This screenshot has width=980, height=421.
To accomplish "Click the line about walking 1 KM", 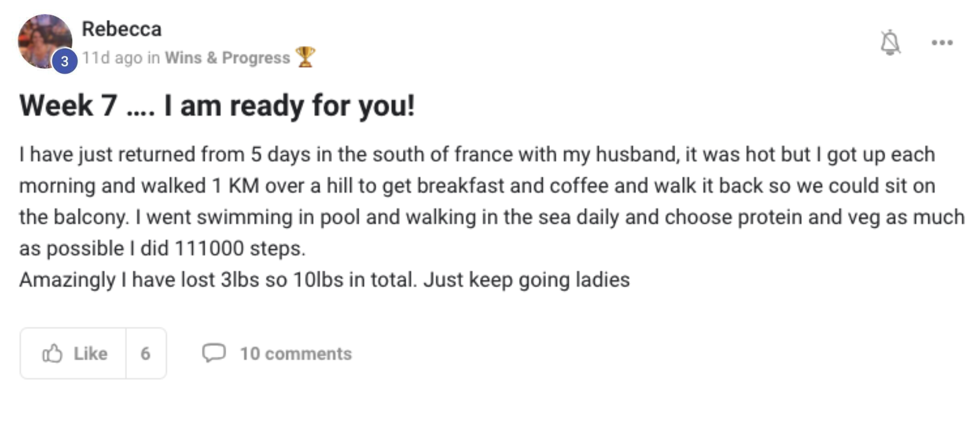I will coord(477,186).
